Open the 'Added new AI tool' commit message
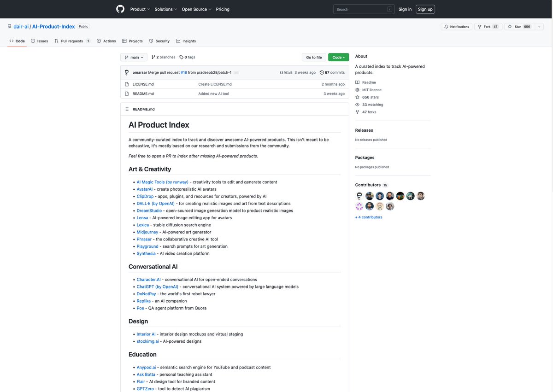553x392 pixels. pyautogui.click(x=214, y=94)
